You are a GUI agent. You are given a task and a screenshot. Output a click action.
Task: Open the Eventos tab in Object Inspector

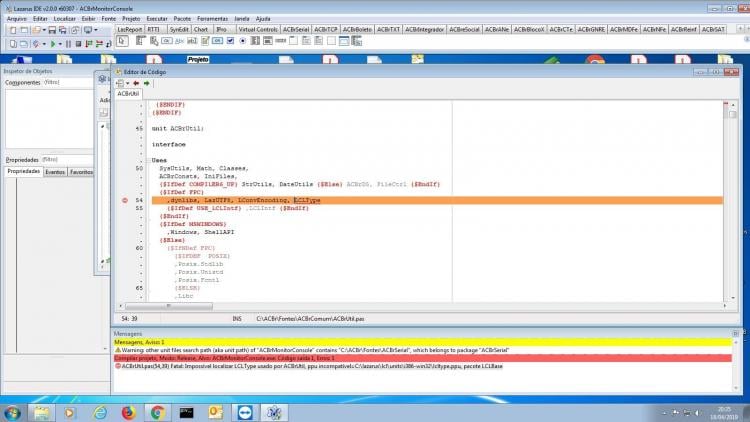[55, 172]
